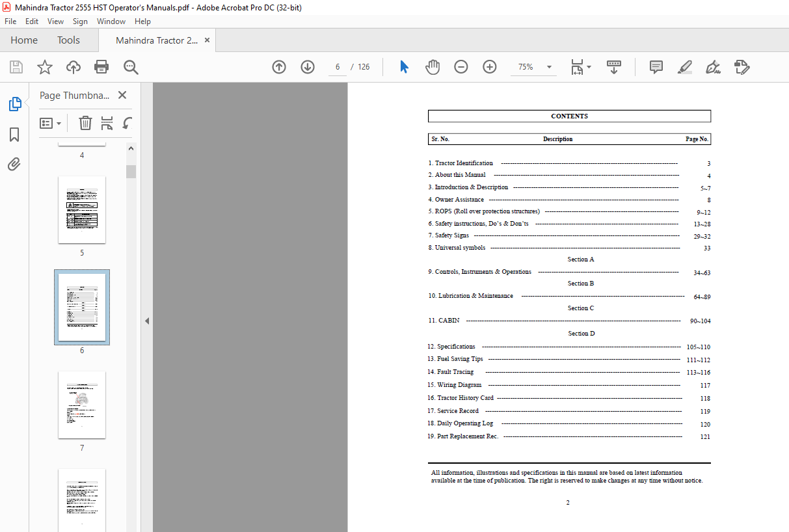Open the Edit menu
This screenshot has width=789, height=532.
click(x=32, y=21)
